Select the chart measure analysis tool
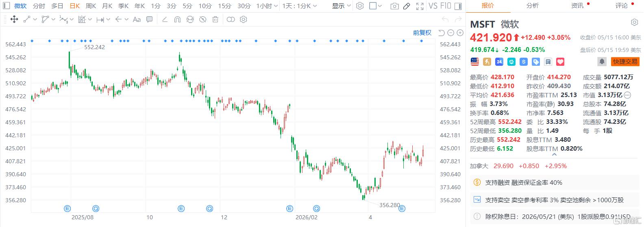This screenshot has width=644, height=227. [82, 19]
